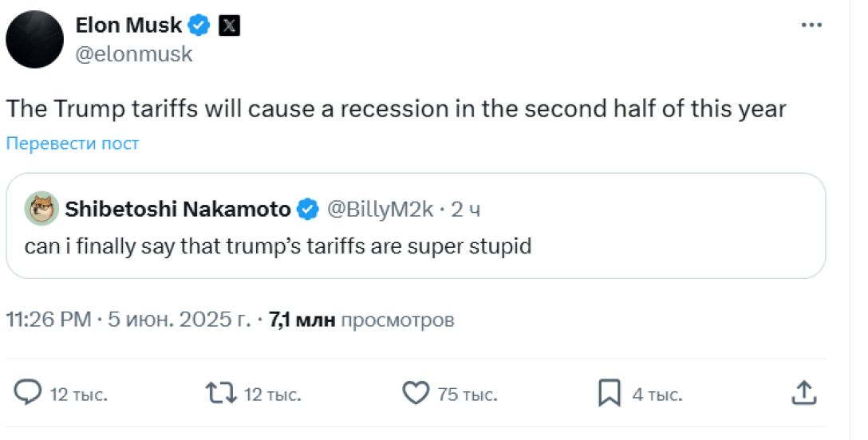Open the @elonmusk handle link

click(134, 53)
